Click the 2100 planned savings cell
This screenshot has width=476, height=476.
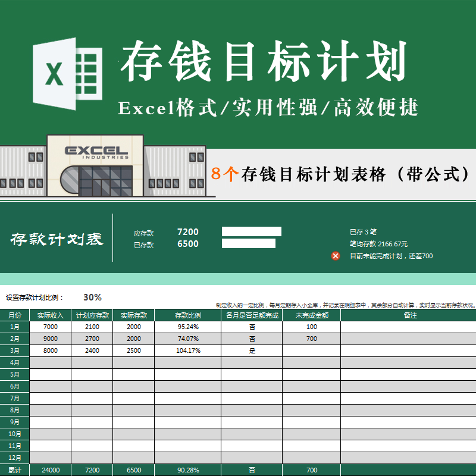92,327
